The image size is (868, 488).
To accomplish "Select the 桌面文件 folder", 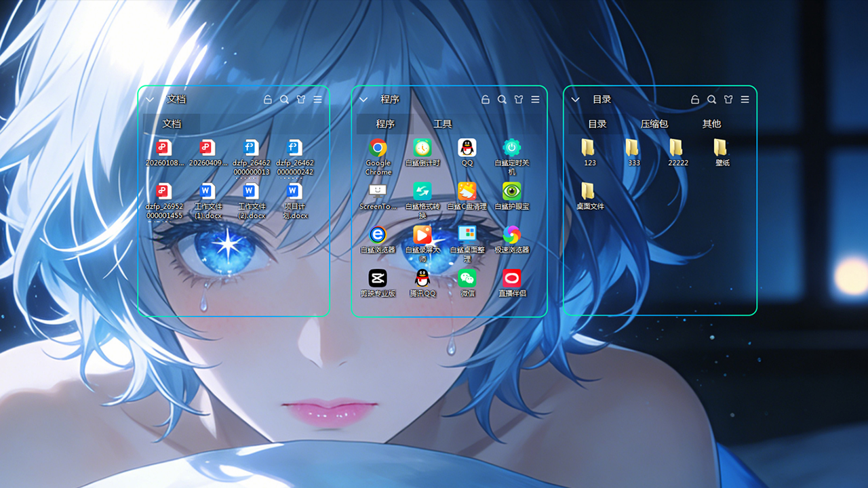I will [589, 191].
